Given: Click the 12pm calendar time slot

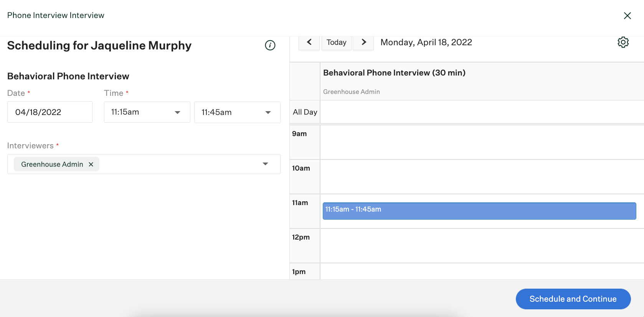Looking at the screenshot, I should 482,246.
